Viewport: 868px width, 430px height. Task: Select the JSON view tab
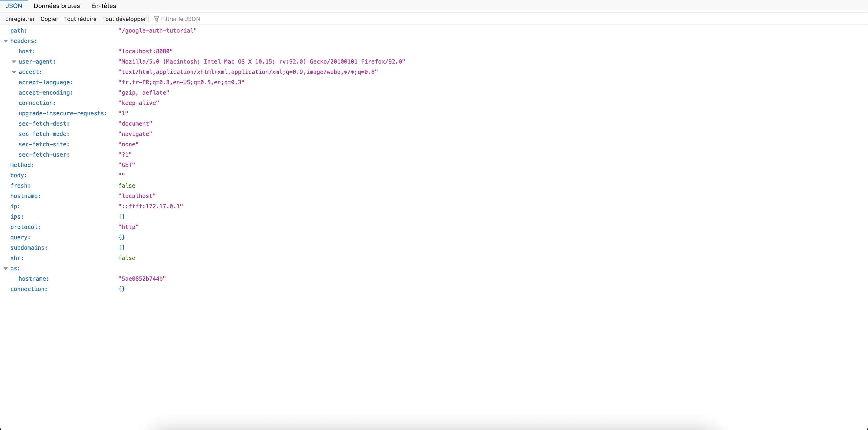(x=14, y=6)
